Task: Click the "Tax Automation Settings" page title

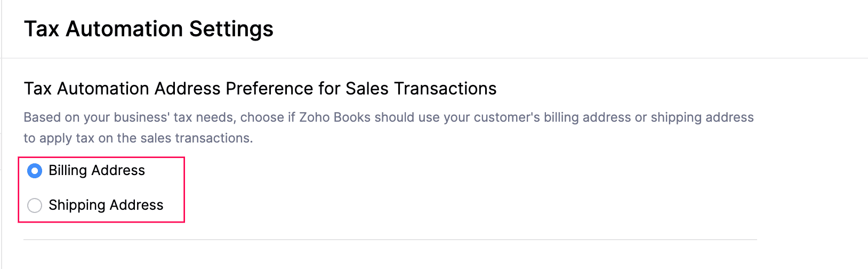Action: click(148, 29)
